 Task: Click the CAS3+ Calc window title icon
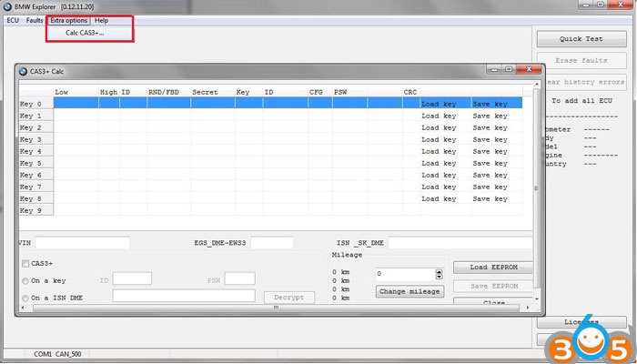click(23, 72)
